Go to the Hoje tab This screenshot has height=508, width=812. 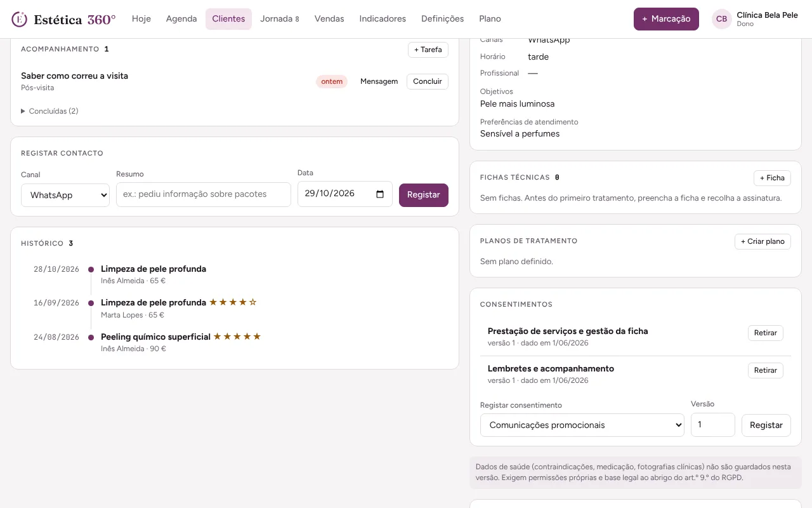coord(141,19)
